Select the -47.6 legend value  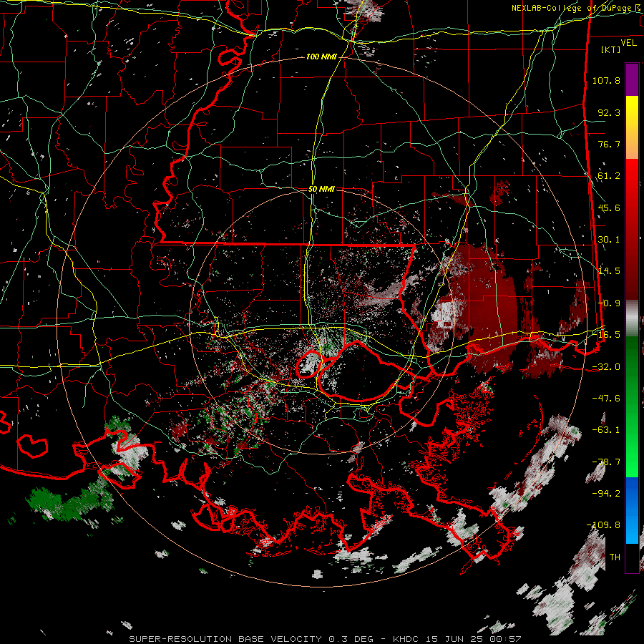tap(606, 399)
